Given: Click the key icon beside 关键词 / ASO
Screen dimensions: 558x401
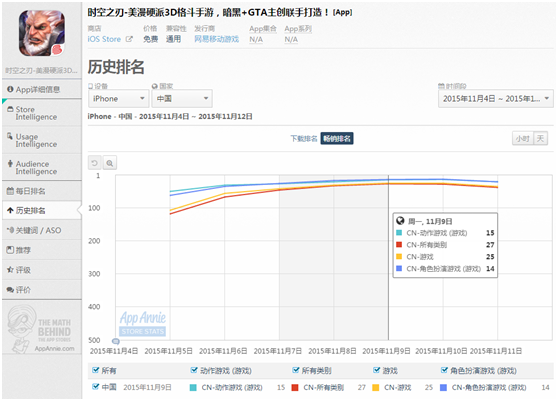Looking at the screenshot, I should coord(10,230).
